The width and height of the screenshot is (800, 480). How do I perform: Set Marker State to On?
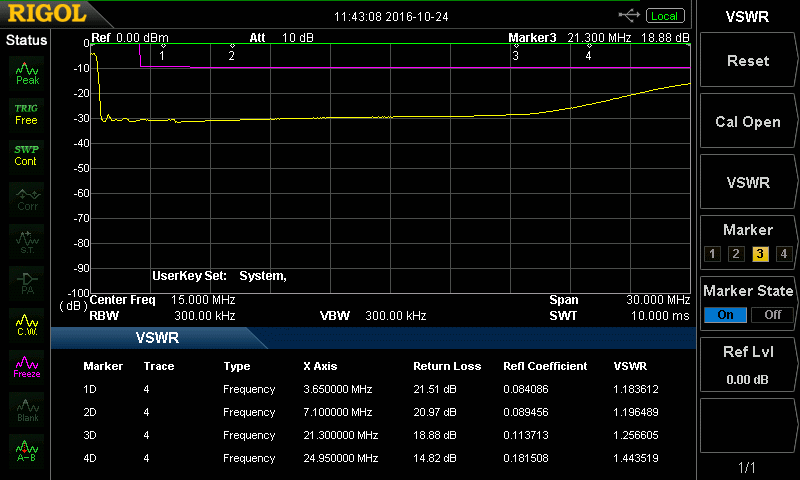pyautogui.click(x=725, y=314)
